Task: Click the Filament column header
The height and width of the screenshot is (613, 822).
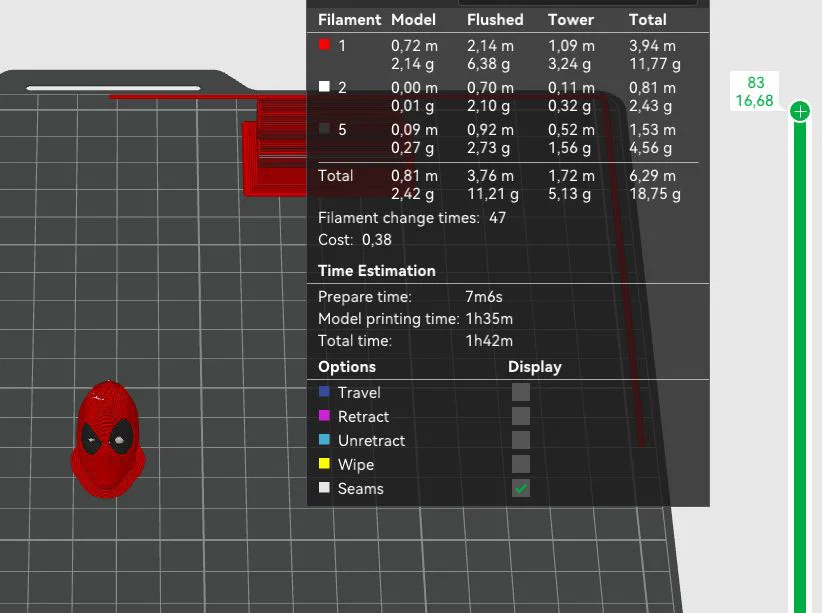Action: tap(349, 20)
